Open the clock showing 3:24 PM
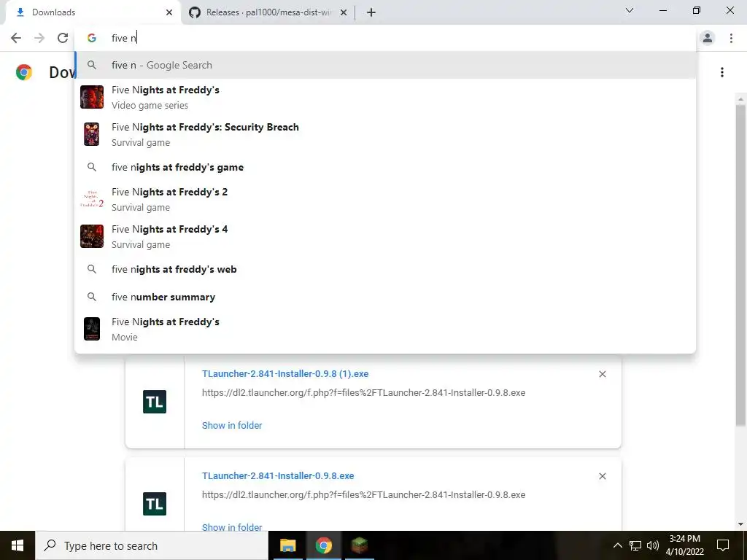 tap(684, 545)
